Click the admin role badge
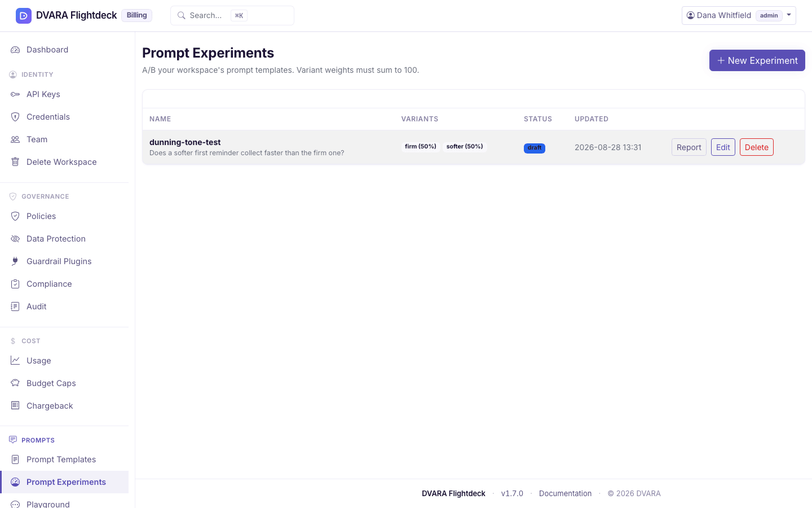The height and width of the screenshot is (508, 812). [x=769, y=15]
